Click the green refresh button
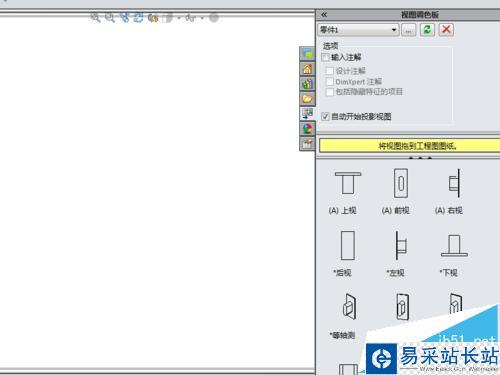 pyautogui.click(x=427, y=30)
